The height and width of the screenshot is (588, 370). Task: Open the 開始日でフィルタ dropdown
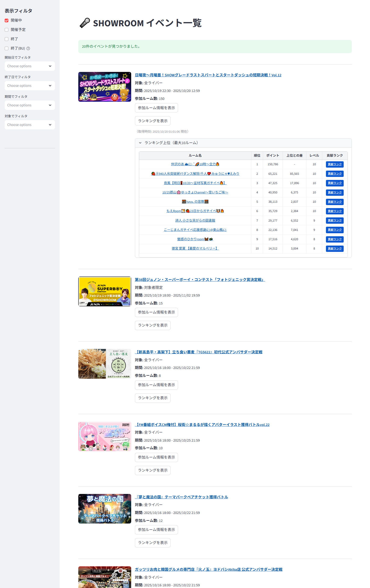[30, 66]
